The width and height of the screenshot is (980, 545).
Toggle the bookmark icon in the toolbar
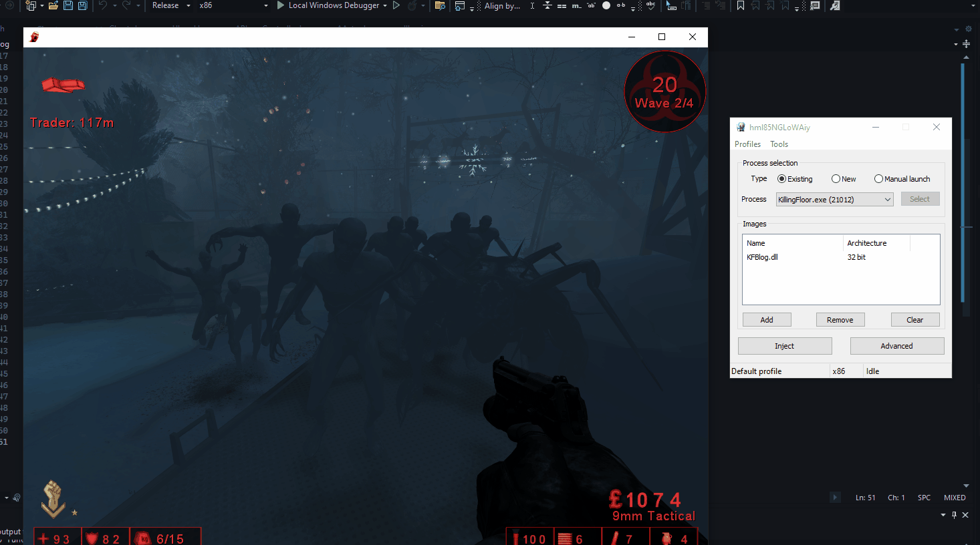pos(741,5)
